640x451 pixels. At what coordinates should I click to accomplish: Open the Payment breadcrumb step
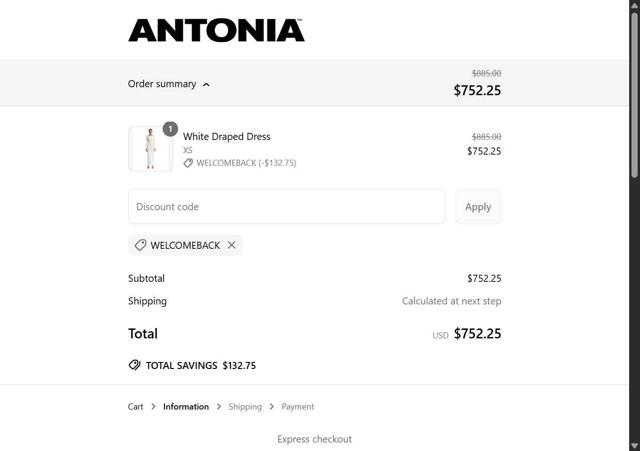(x=297, y=407)
